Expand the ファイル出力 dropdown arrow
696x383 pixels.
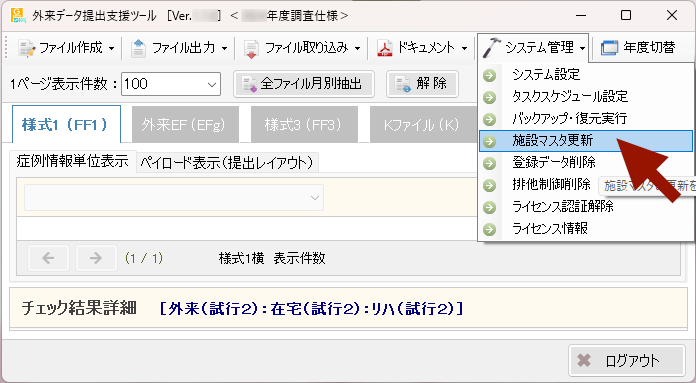tap(224, 48)
